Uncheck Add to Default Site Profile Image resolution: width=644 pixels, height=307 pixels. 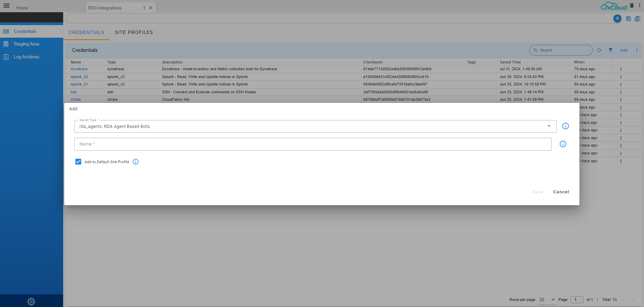pos(78,162)
